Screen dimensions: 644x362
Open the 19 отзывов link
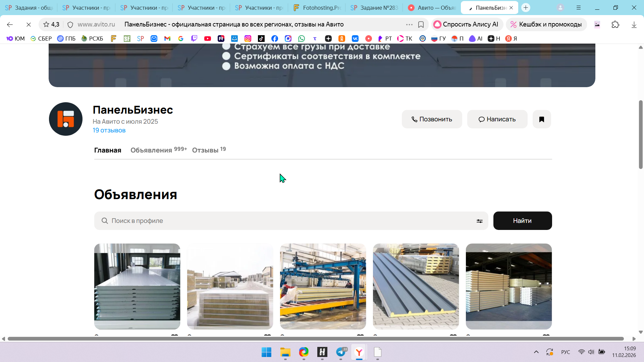[109, 130]
